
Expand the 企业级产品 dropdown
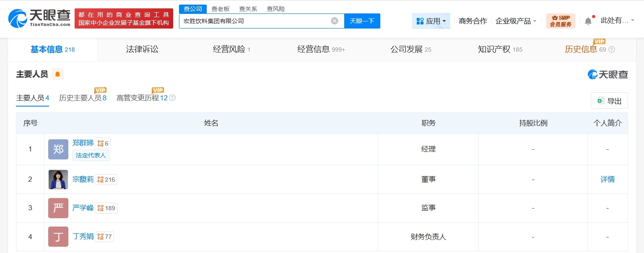pos(516,21)
